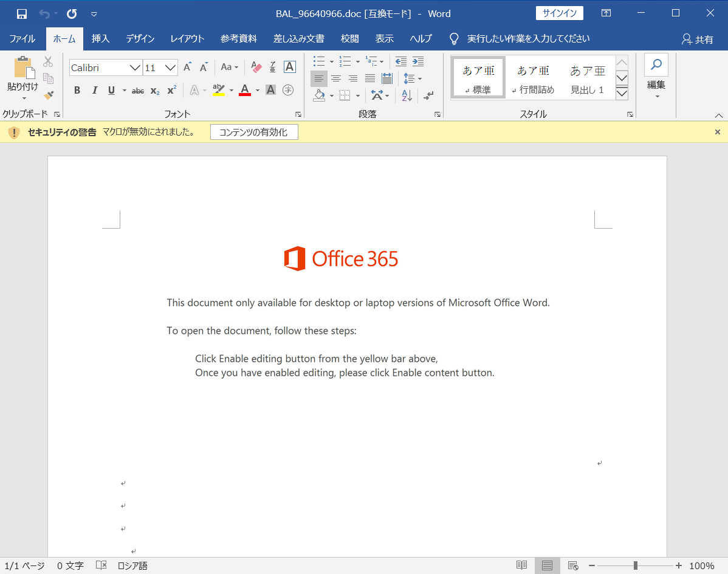Apply red font color

[x=245, y=90]
